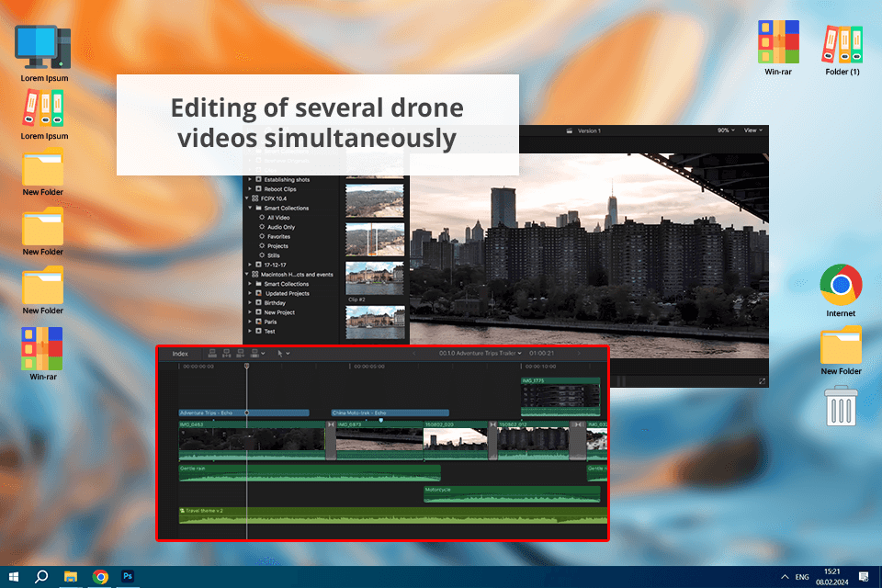The width and height of the screenshot is (882, 588).
Task: Click the 01:00:21 project duration
Action: pos(541,354)
